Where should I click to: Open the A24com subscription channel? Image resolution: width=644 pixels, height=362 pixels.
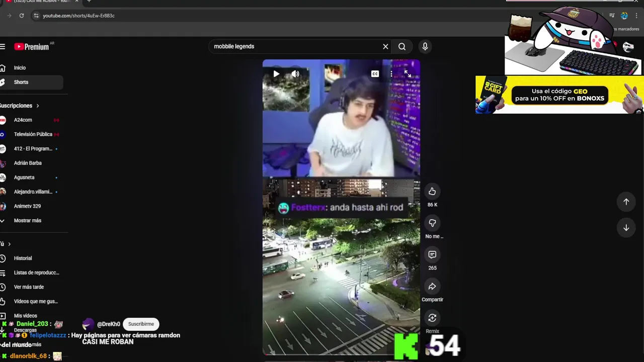(x=23, y=120)
